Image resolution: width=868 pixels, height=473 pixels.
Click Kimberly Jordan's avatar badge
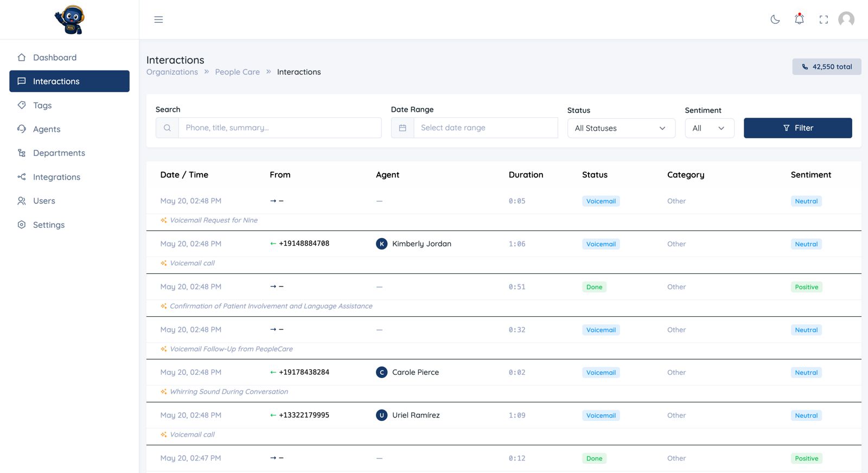click(x=382, y=244)
